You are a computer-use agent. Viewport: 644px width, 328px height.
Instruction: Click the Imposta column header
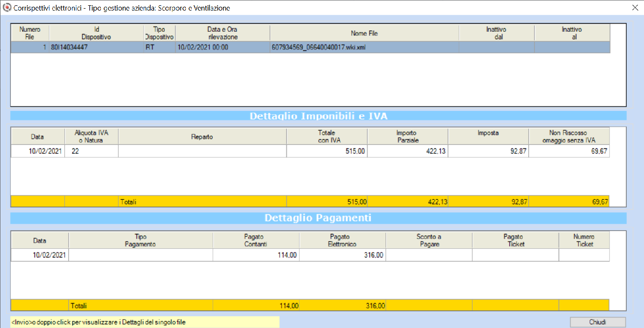(488, 136)
